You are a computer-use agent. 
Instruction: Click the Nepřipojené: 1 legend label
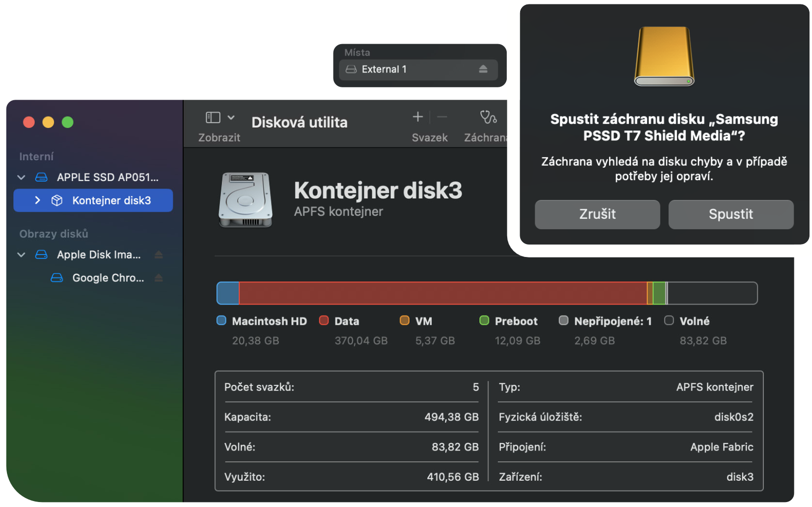[x=613, y=321]
